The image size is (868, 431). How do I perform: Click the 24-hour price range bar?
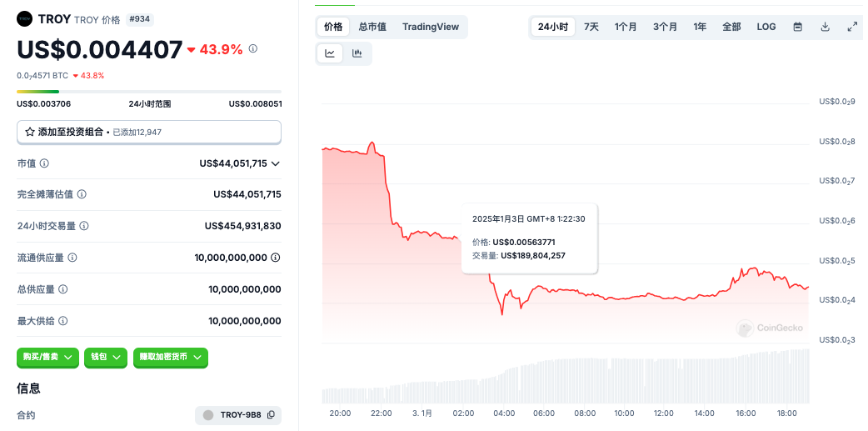pyautogui.click(x=149, y=92)
